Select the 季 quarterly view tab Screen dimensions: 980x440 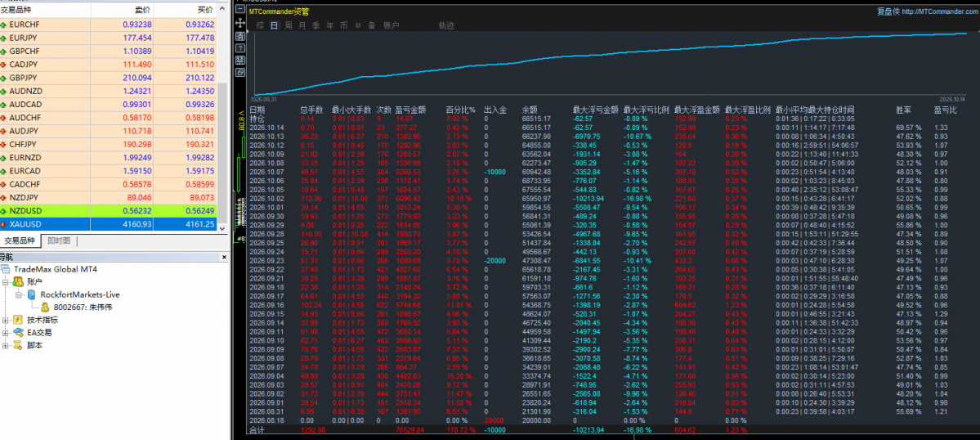(315, 25)
